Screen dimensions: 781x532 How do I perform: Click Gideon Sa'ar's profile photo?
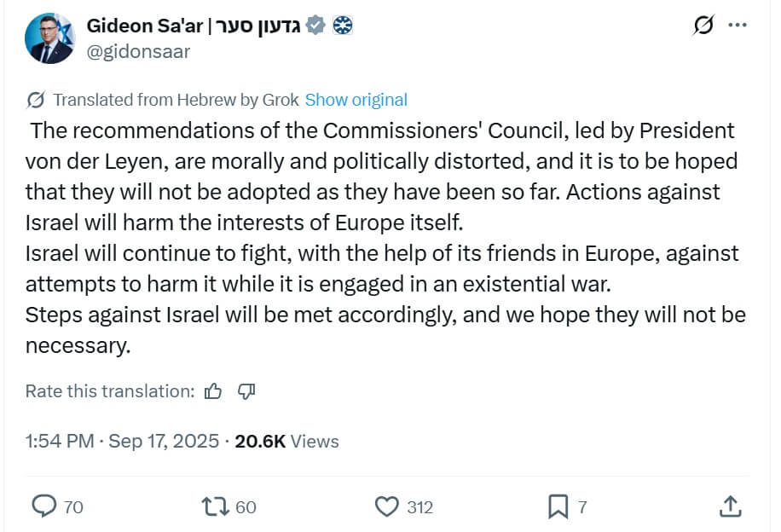click(x=50, y=38)
